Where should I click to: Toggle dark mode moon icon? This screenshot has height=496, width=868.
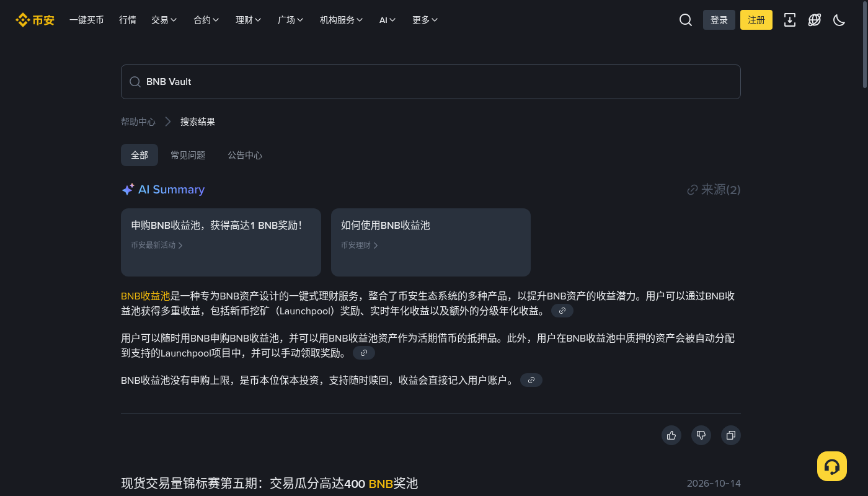[x=839, y=20]
